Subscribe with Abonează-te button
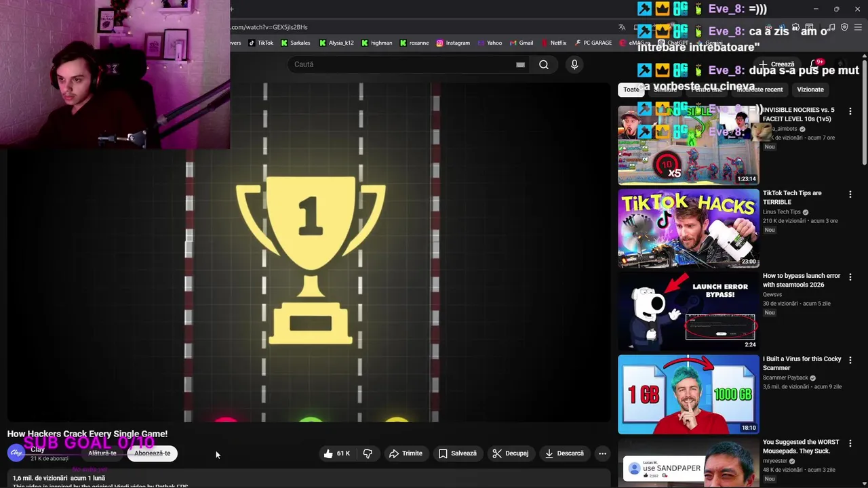 point(153,453)
